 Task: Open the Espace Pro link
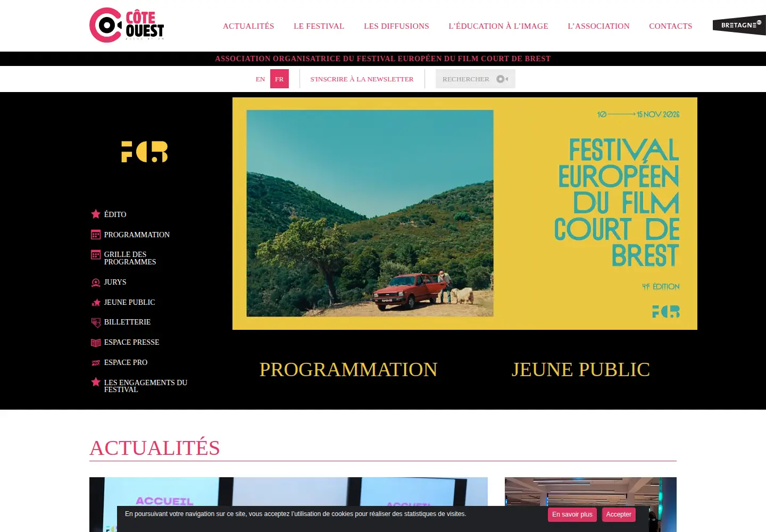(126, 362)
